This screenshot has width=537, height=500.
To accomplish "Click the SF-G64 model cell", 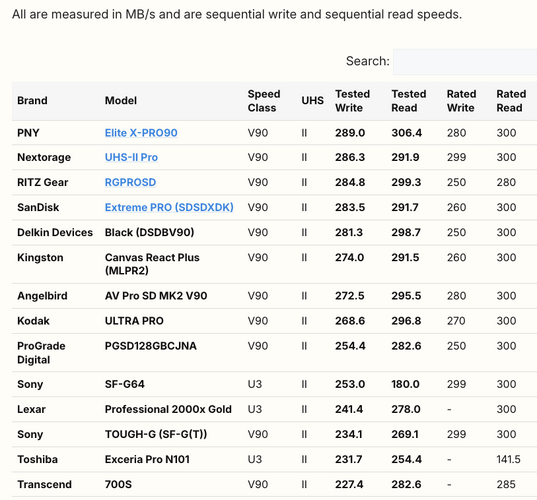I will click(x=125, y=384).
